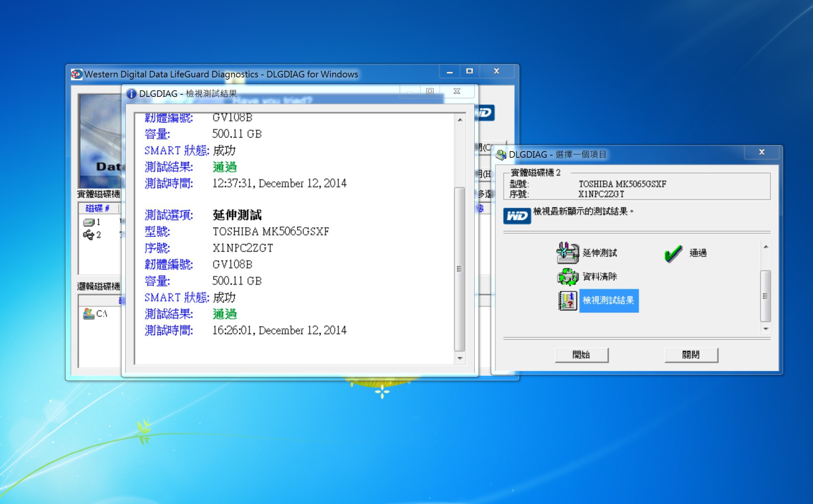Click the 開始 start button
This screenshot has height=504, width=813.
(581, 355)
